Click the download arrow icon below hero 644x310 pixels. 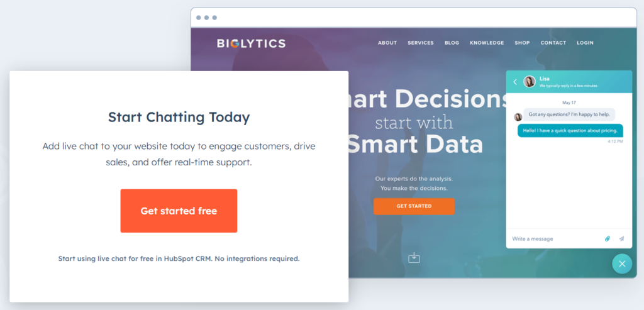pyautogui.click(x=414, y=258)
